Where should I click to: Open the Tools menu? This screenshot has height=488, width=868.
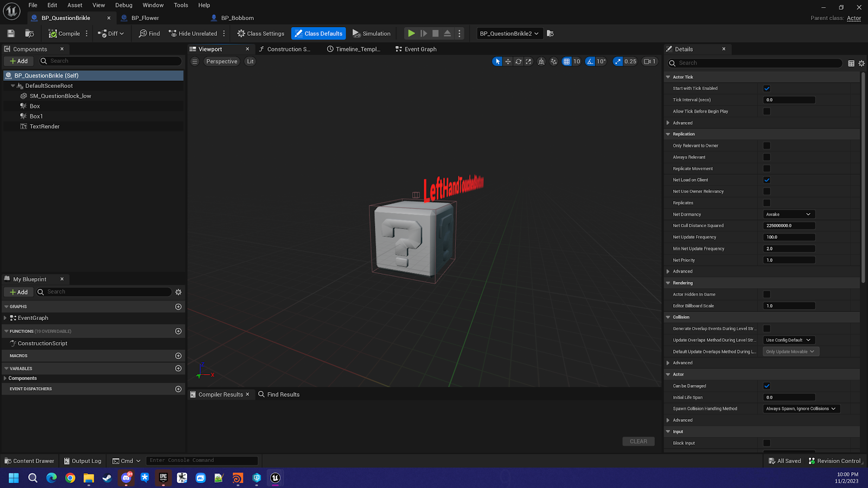pos(181,5)
